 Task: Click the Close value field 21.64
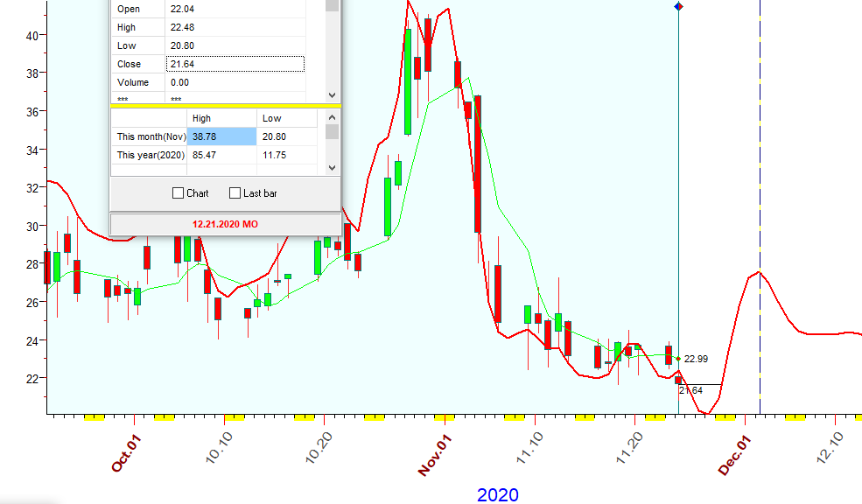[x=235, y=64]
